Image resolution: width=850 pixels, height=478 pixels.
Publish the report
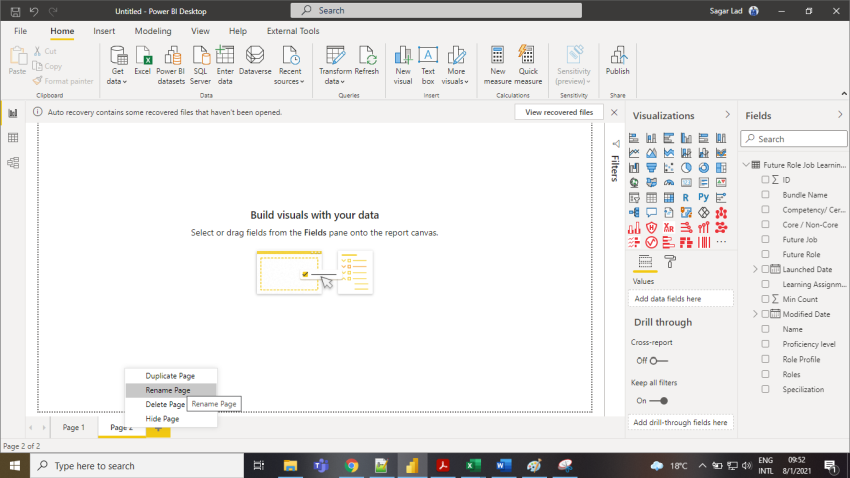617,61
